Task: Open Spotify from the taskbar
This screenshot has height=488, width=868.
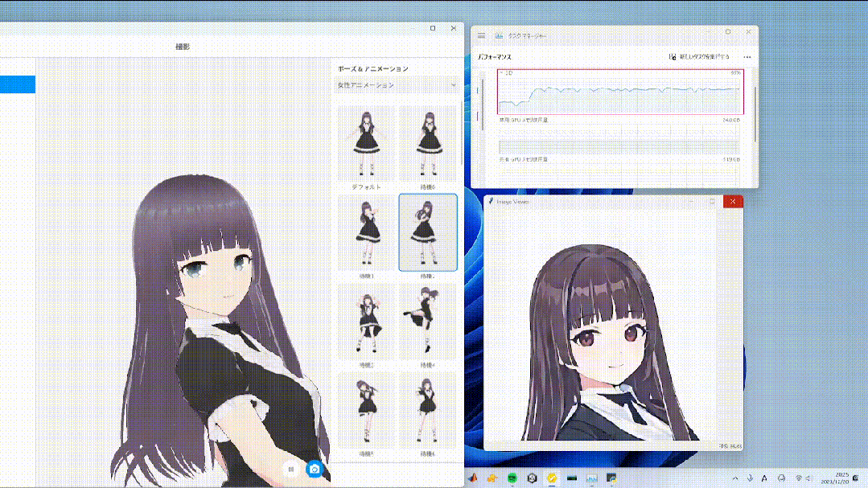Action: coord(512,478)
